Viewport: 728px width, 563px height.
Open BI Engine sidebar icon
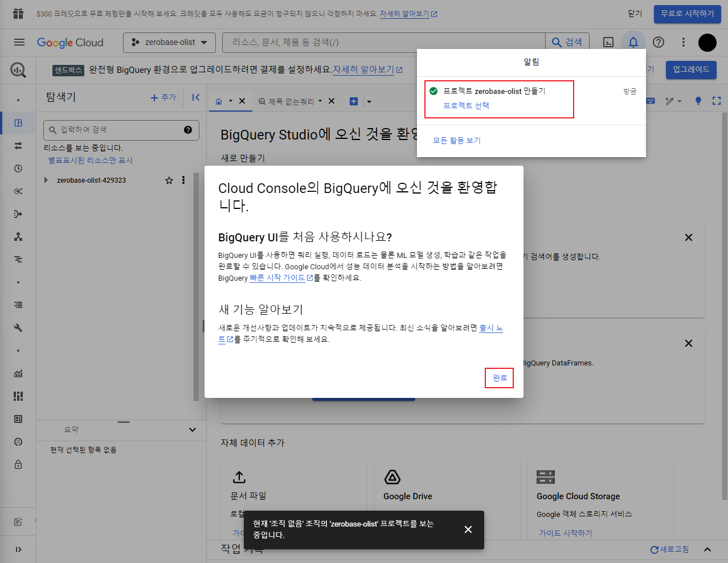(18, 419)
